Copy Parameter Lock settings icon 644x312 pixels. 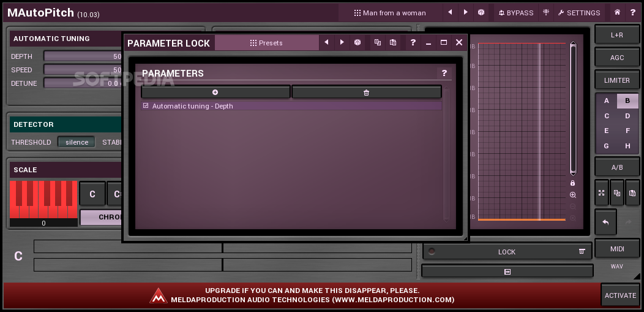[x=378, y=42]
